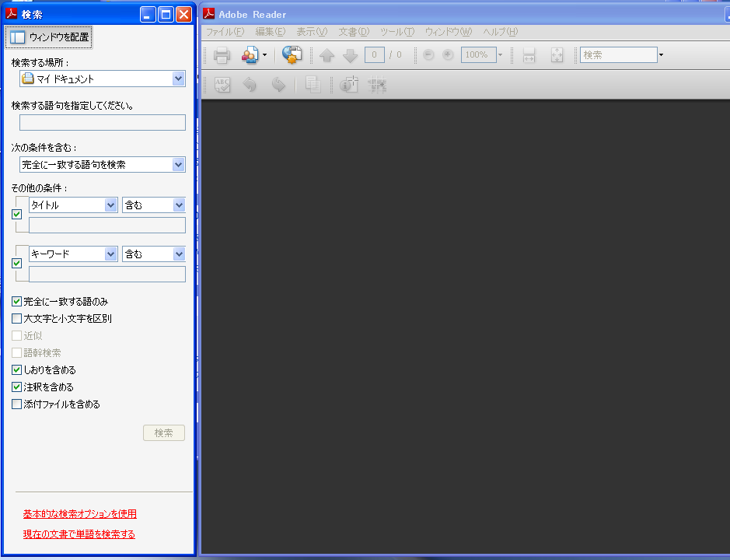Uncheck 注釈を含める checkbox
This screenshot has height=560, width=730.
(17, 387)
